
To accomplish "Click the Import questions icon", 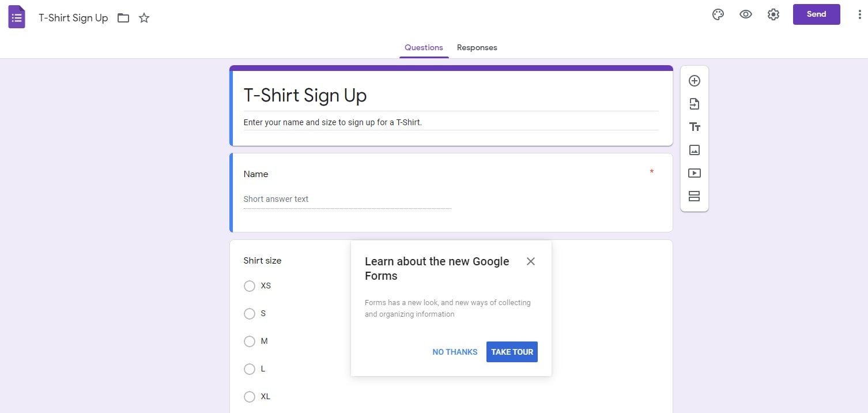I will point(695,104).
